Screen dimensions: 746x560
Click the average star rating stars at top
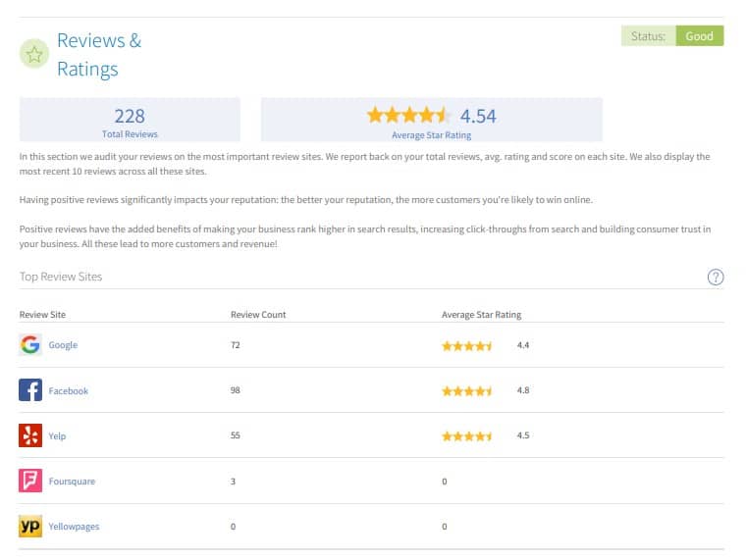coord(409,116)
